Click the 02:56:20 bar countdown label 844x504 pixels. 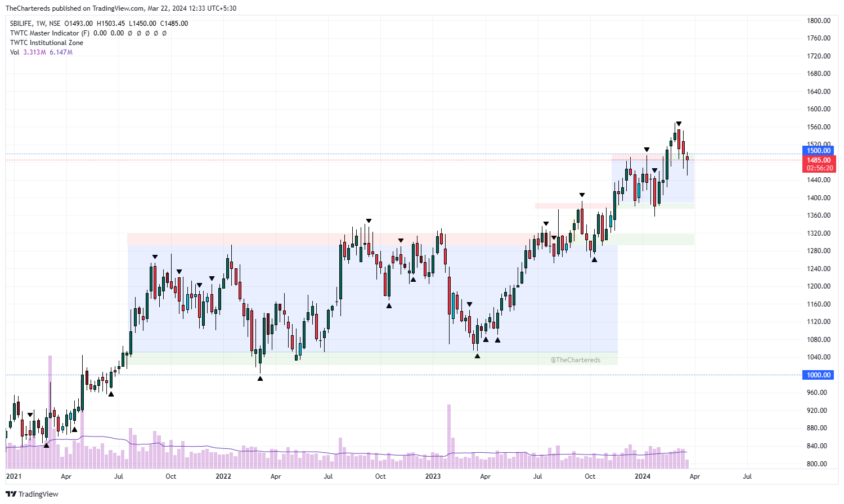tap(819, 168)
